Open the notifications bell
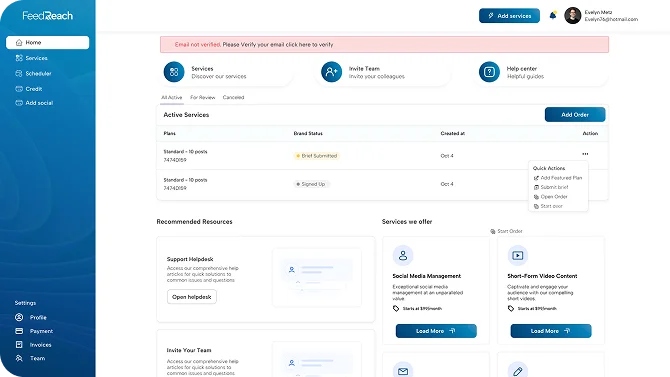This screenshot has width=670, height=377. point(552,15)
